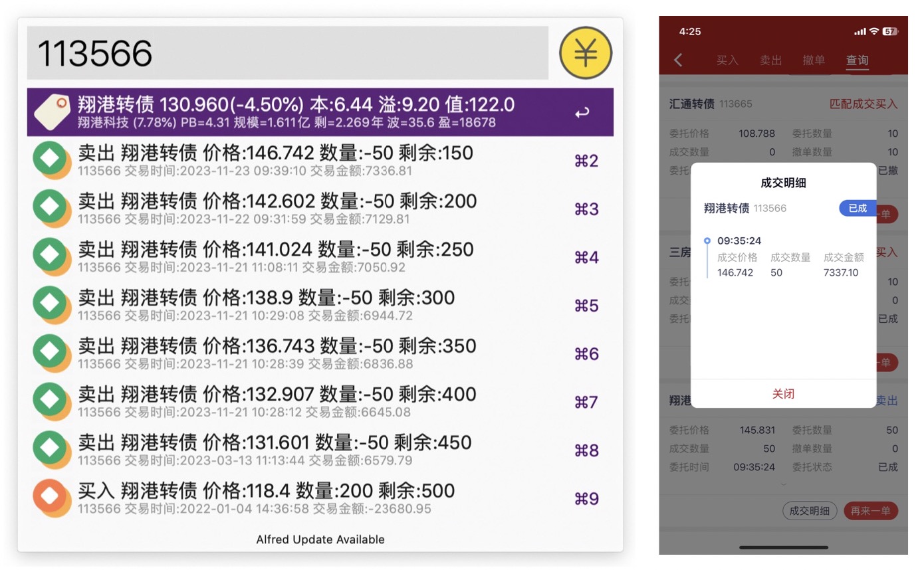Select the sell record at price 136.743

pos(319,353)
